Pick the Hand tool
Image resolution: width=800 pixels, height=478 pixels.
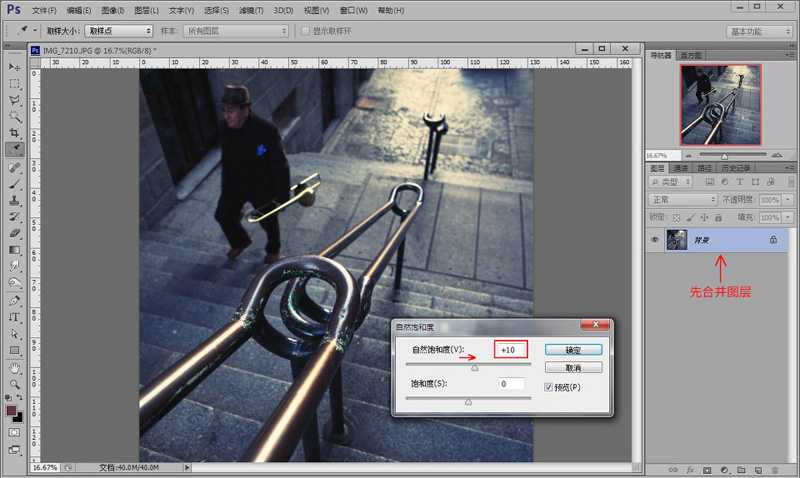[x=15, y=367]
